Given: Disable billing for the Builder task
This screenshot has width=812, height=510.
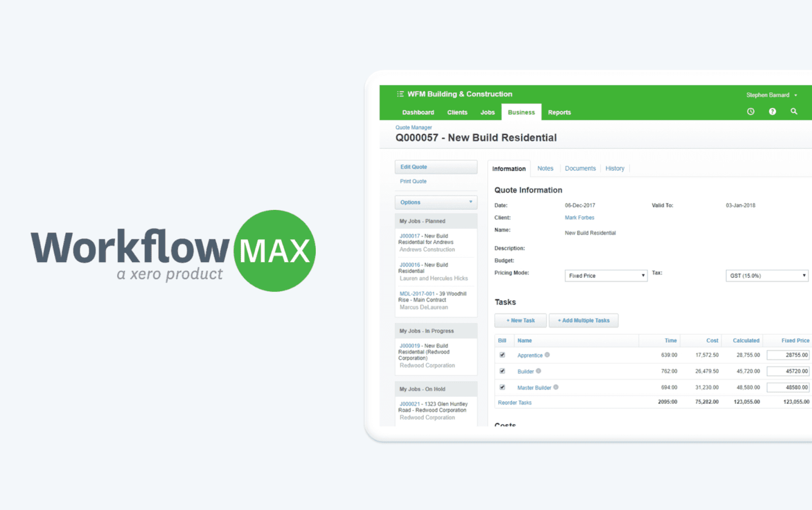Looking at the screenshot, I should click(502, 371).
